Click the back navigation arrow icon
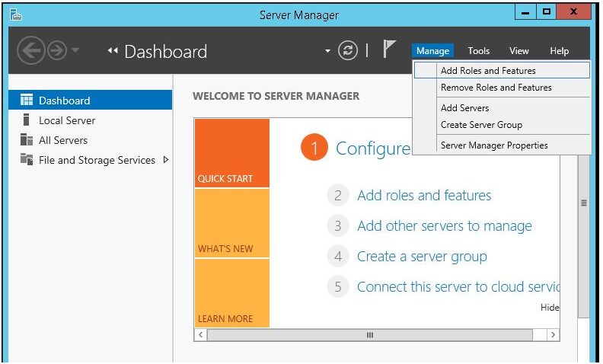The width and height of the screenshot is (603, 364). 30,50
